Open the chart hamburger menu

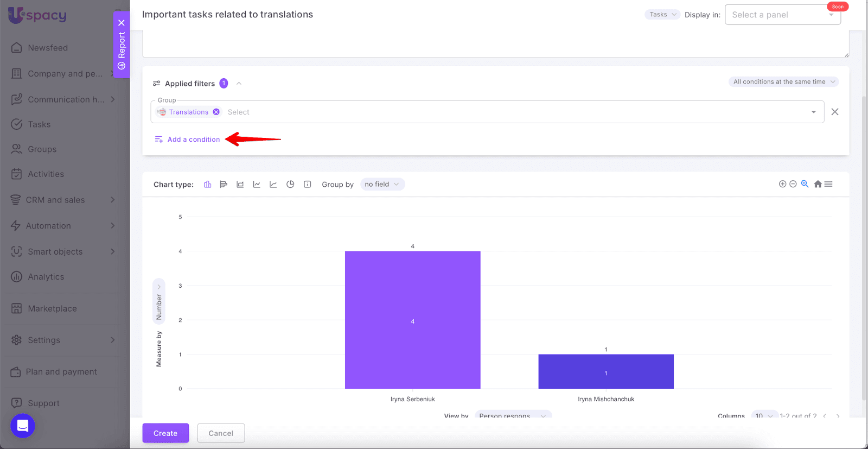828,184
